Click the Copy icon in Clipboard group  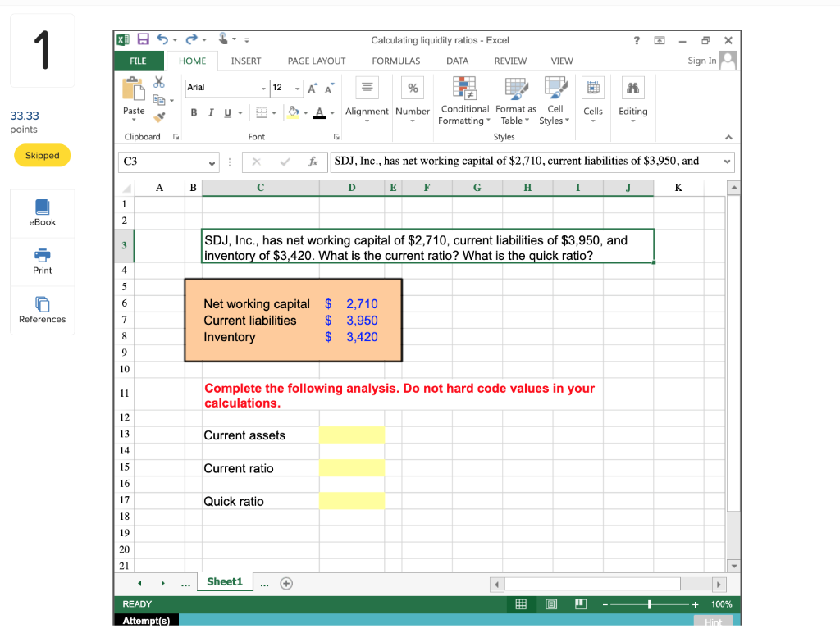[x=158, y=99]
